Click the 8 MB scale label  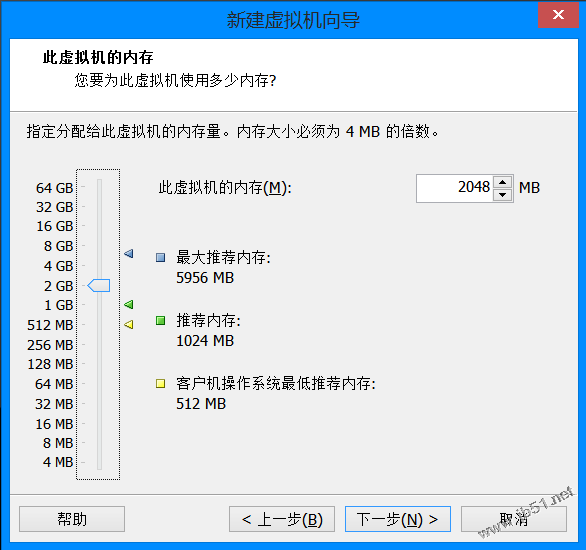pyautogui.click(x=58, y=443)
